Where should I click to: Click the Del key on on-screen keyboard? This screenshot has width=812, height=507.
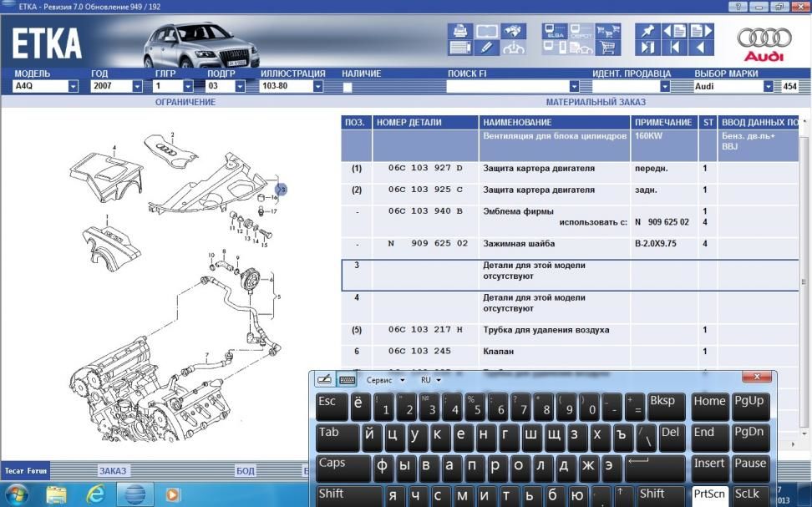(x=672, y=437)
